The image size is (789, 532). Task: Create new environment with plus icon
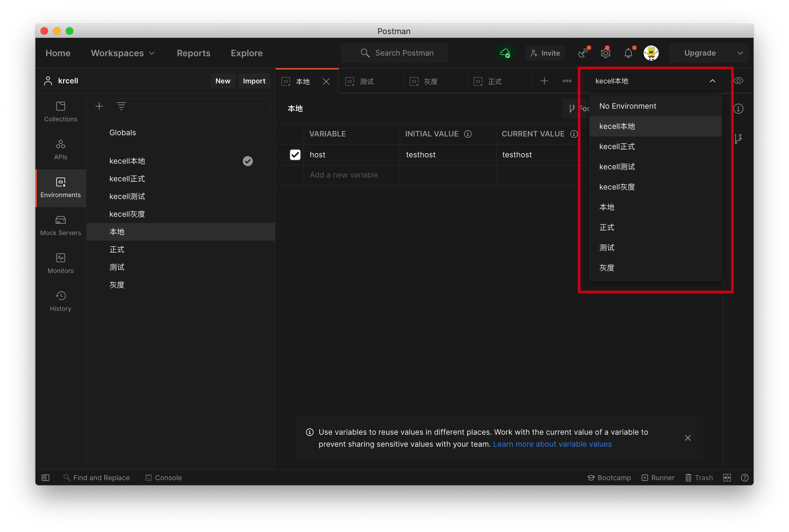pos(99,106)
